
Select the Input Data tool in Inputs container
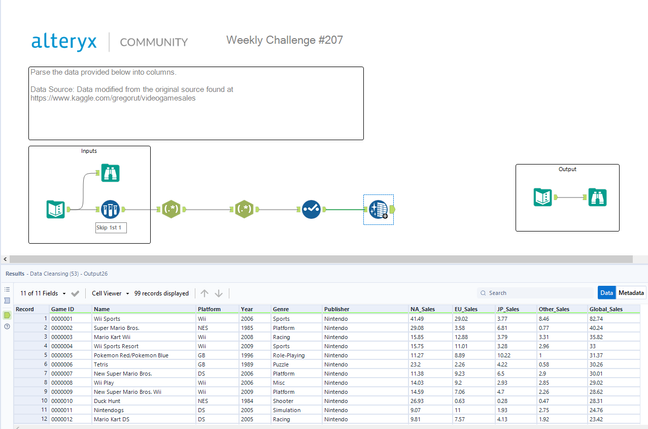point(56,209)
